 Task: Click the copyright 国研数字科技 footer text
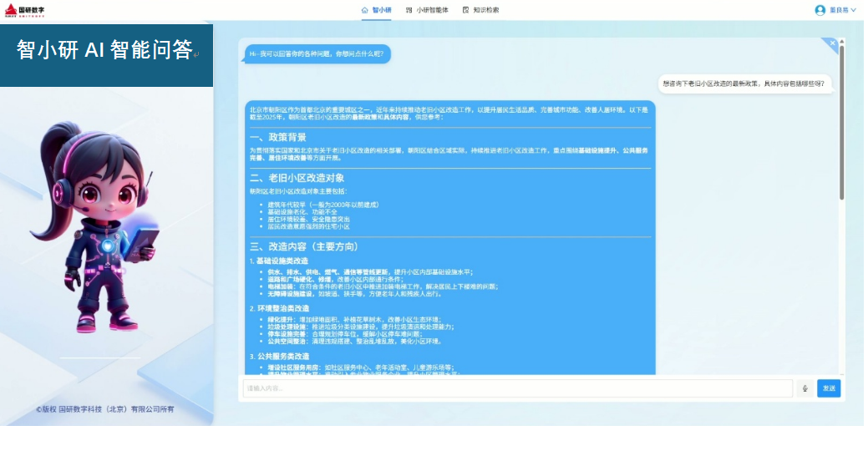[x=105, y=409]
